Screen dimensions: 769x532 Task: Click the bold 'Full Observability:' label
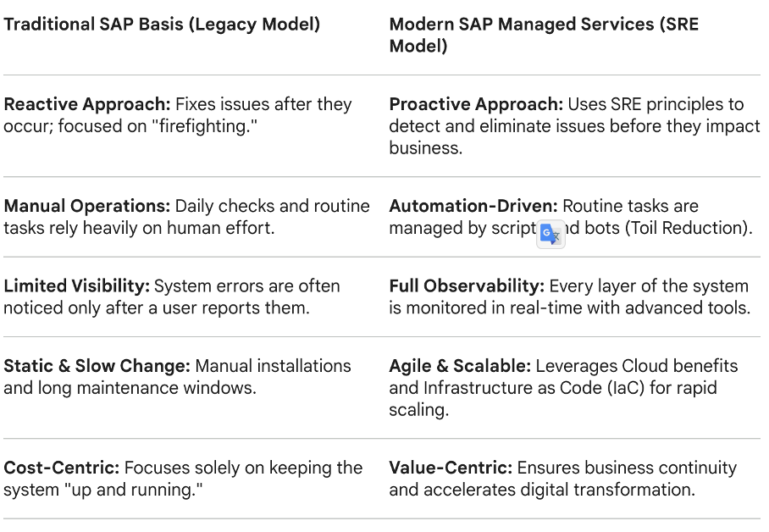[467, 285]
